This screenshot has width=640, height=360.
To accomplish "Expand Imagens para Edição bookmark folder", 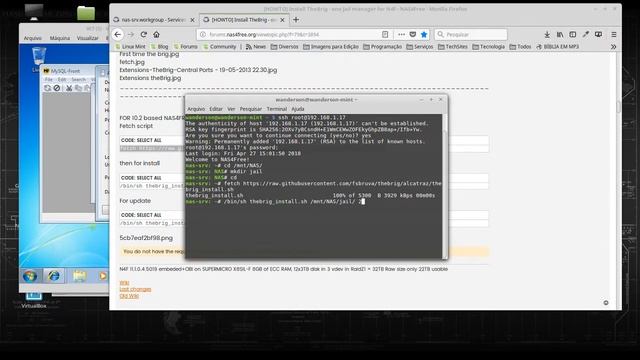I will coord(331,47).
